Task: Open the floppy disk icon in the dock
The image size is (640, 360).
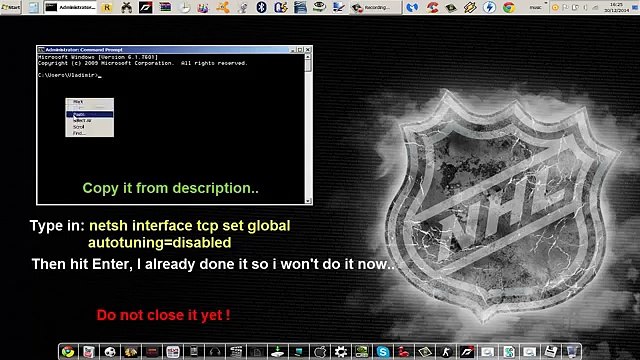Action: coord(551,351)
